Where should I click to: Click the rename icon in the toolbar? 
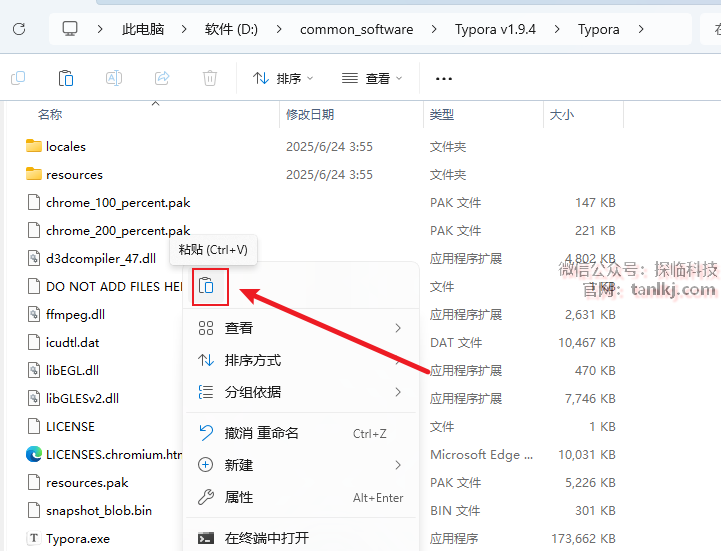pyautogui.click(x=114, y=78)
